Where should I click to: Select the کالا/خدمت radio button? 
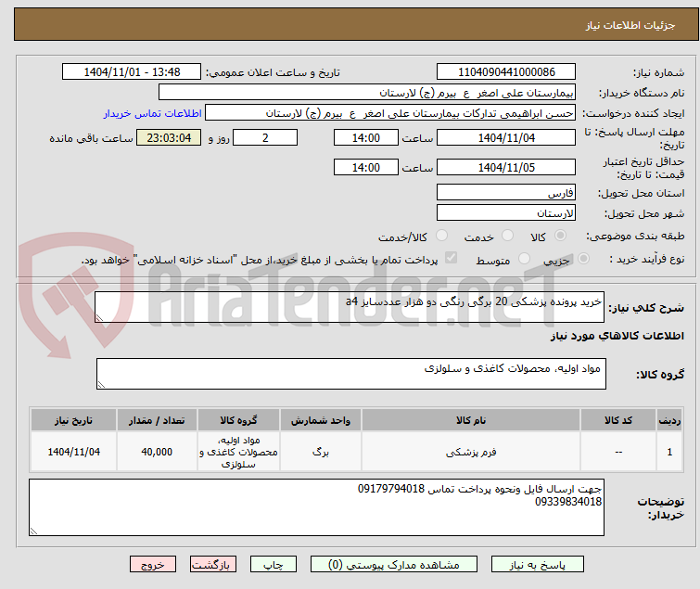tap(441, 236)
